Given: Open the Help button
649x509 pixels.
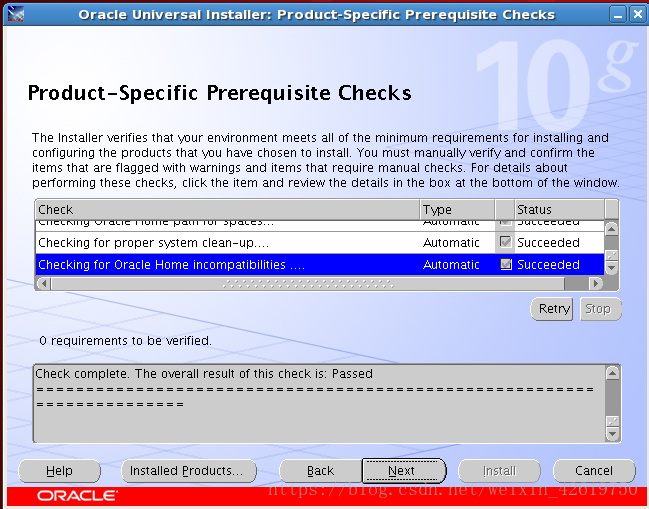Looking at the screenshot, I should point(60,471).
